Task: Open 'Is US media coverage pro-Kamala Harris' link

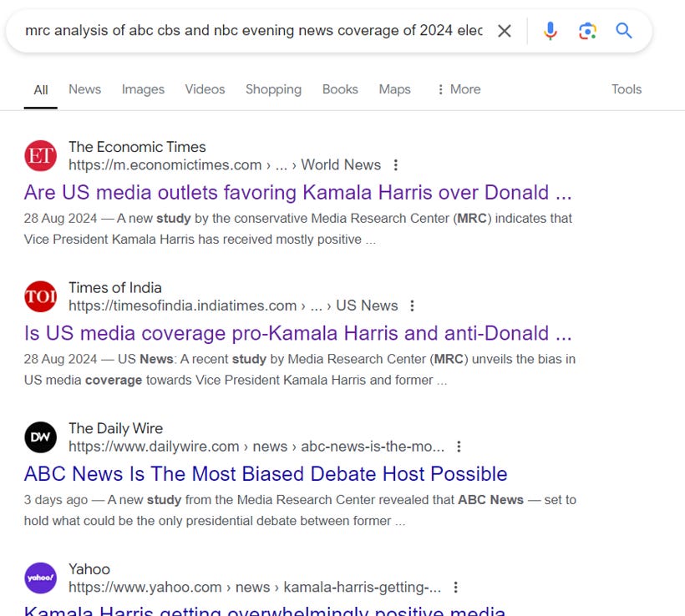Action: tap(297, 334)
